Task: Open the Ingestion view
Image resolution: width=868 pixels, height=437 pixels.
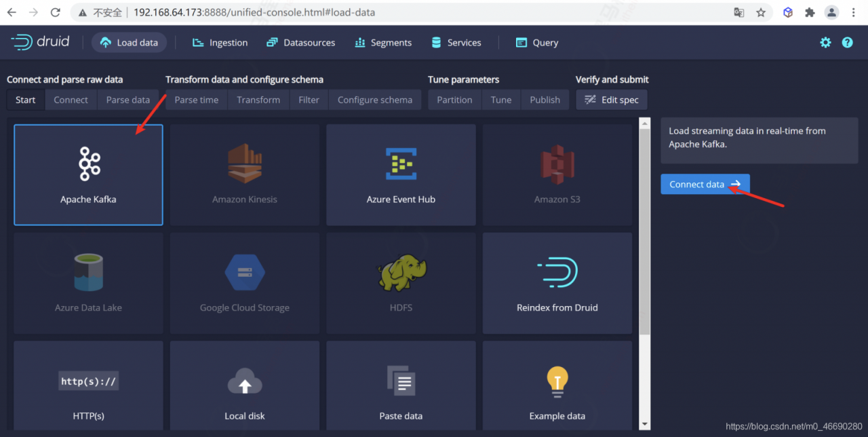Action: [x=220, y=42]
